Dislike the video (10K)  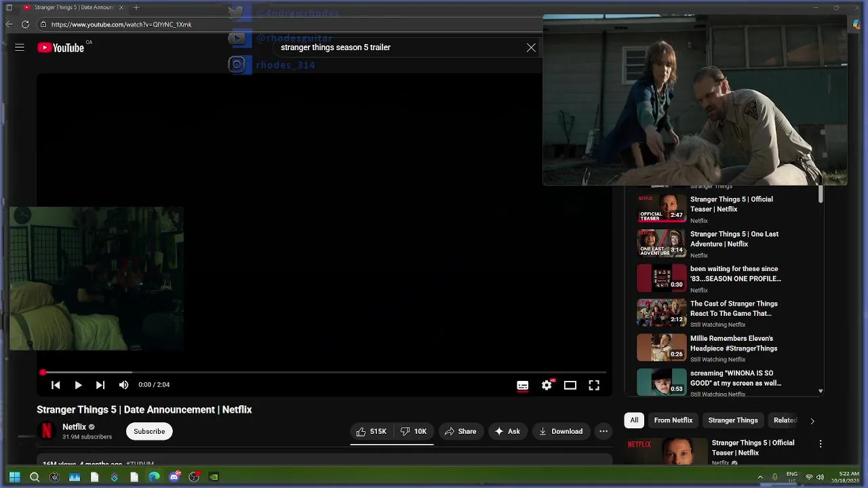(413, 431)
